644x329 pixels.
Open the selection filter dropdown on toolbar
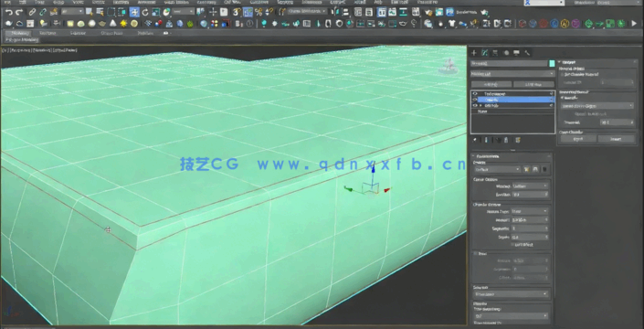[73, 12]
